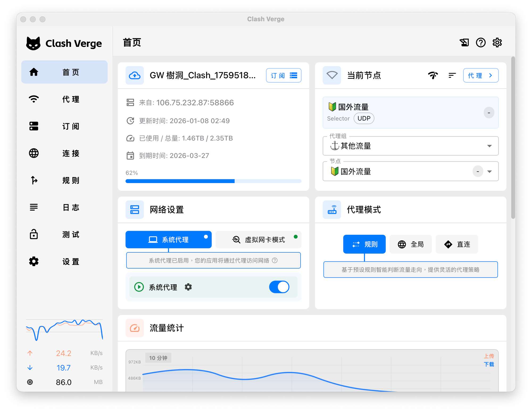The width and height of the screenshot is (532, 412).
Task: Click the 订阅 button on profile card
Action: 284,75
